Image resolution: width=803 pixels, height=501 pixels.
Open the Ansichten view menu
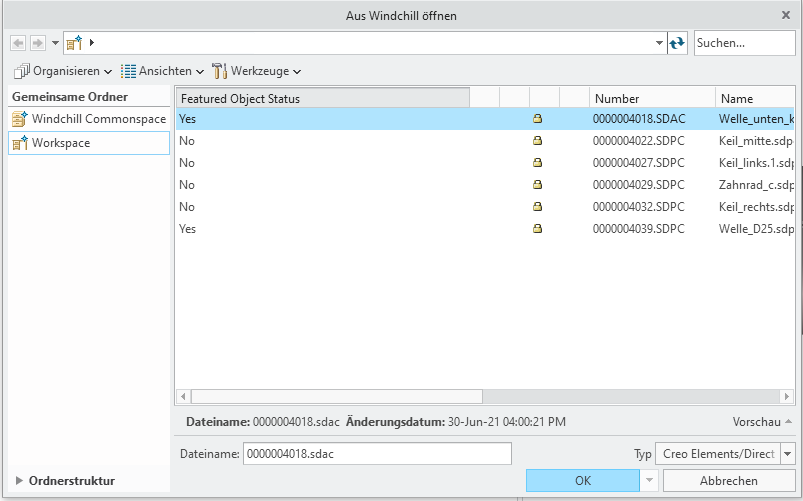click(162, 71)
